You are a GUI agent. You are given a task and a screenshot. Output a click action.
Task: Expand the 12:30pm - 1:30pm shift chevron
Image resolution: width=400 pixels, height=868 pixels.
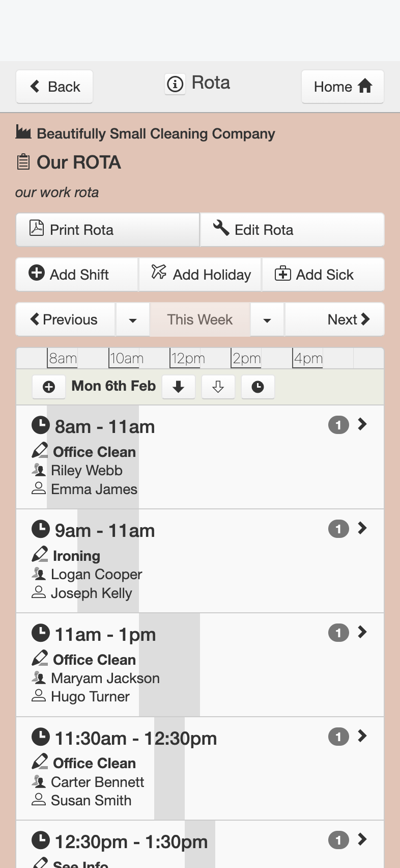[362, 839]
